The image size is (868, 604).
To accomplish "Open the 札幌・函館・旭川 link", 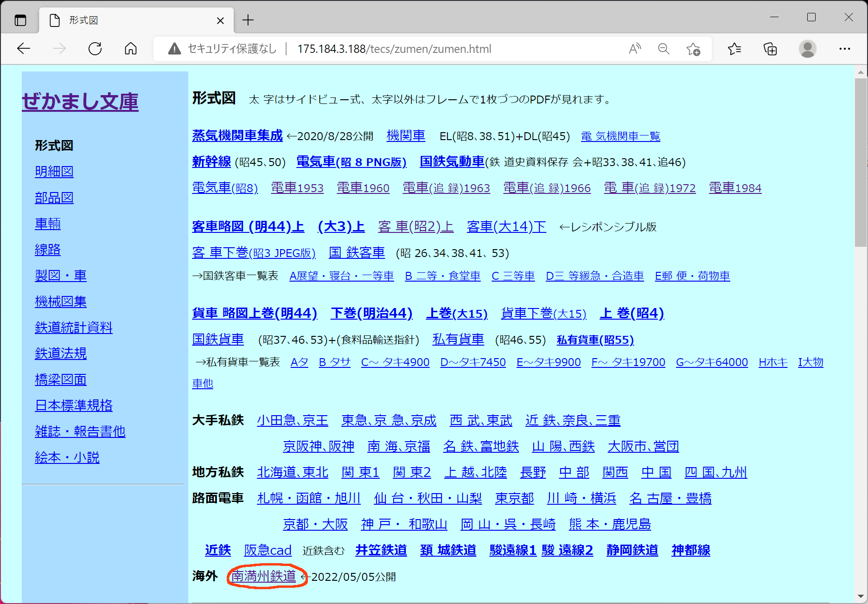I will click(309, 498).
